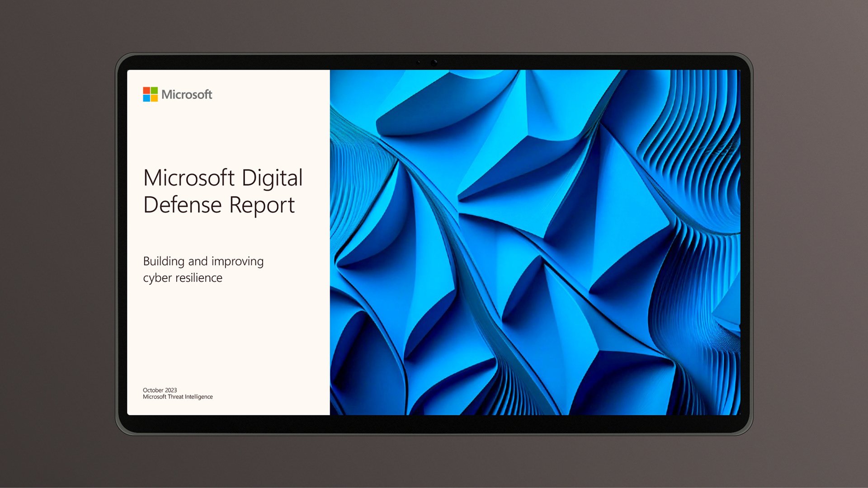This screenshot has width=868, height=488.
Task: Click the red square of the Microsoft logo
Action: point(146,90)
